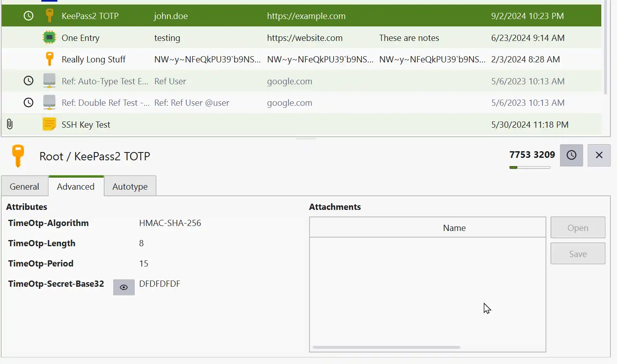Screen dimensions: 617x364
Task: Click the large key icon in entry details header
Action: pos(18,156)
